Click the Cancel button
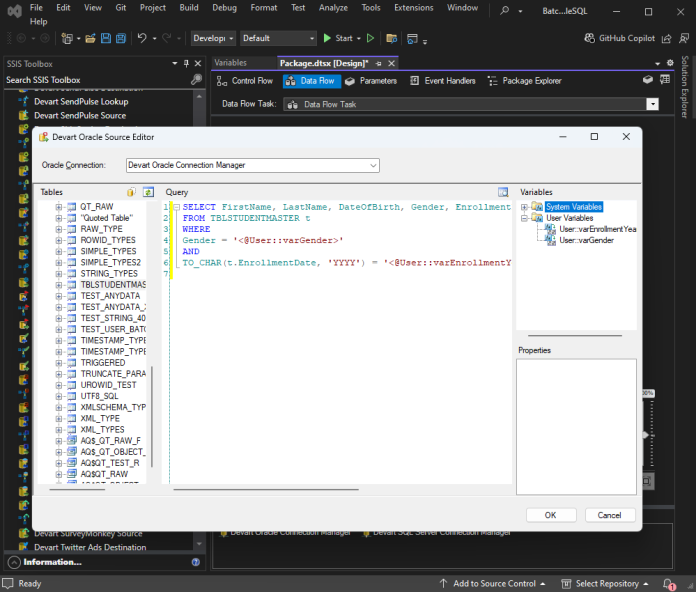 (610, 515)
